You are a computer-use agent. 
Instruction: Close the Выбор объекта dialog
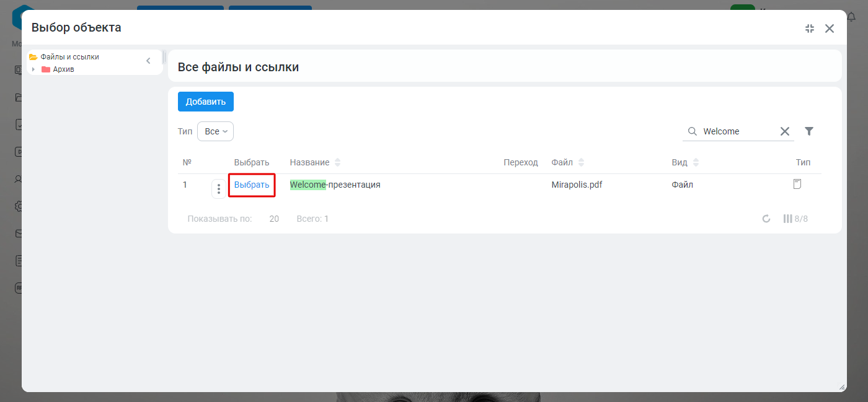(830, 28)
